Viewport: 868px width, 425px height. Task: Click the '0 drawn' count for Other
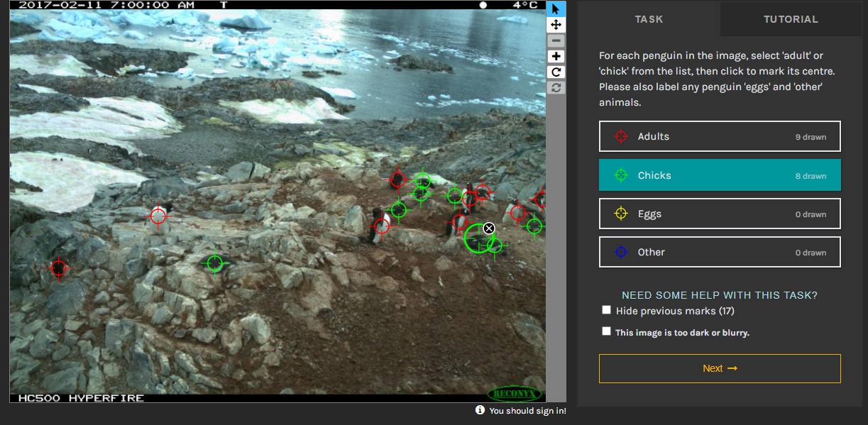pos(811,253)
